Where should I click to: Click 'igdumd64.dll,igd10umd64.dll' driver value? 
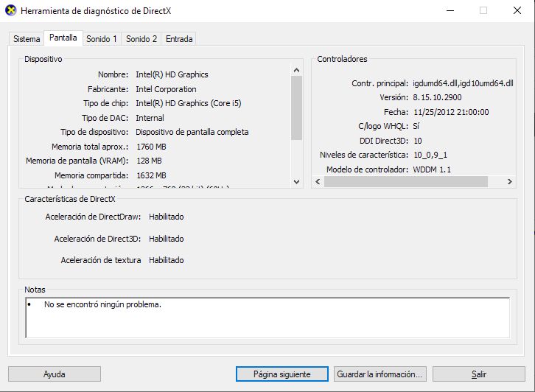pos(463,83)
